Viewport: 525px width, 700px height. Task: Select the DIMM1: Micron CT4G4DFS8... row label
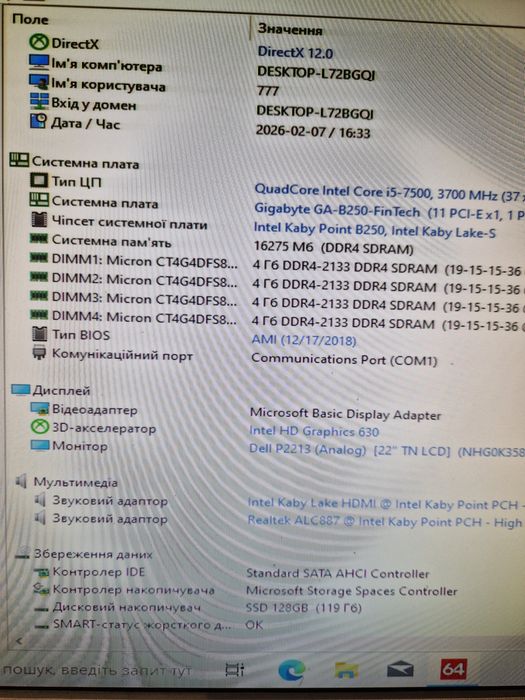coord(145,261)
